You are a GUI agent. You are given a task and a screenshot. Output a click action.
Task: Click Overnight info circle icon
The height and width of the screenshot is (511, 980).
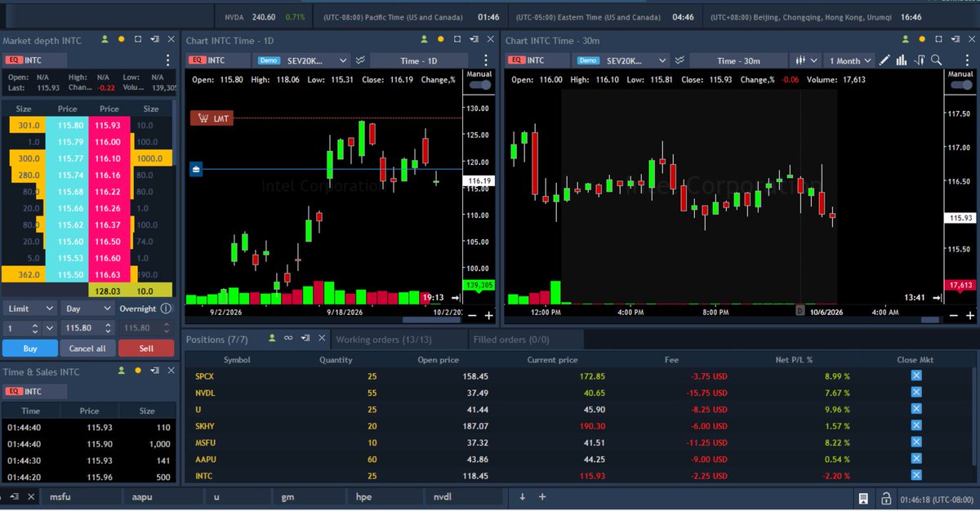[x=166, y=309]
